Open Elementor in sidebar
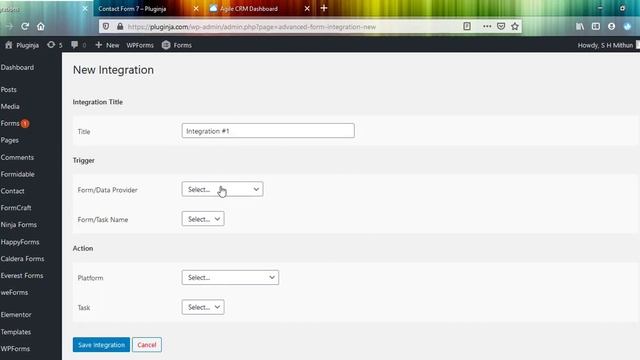 pos(16,315)
